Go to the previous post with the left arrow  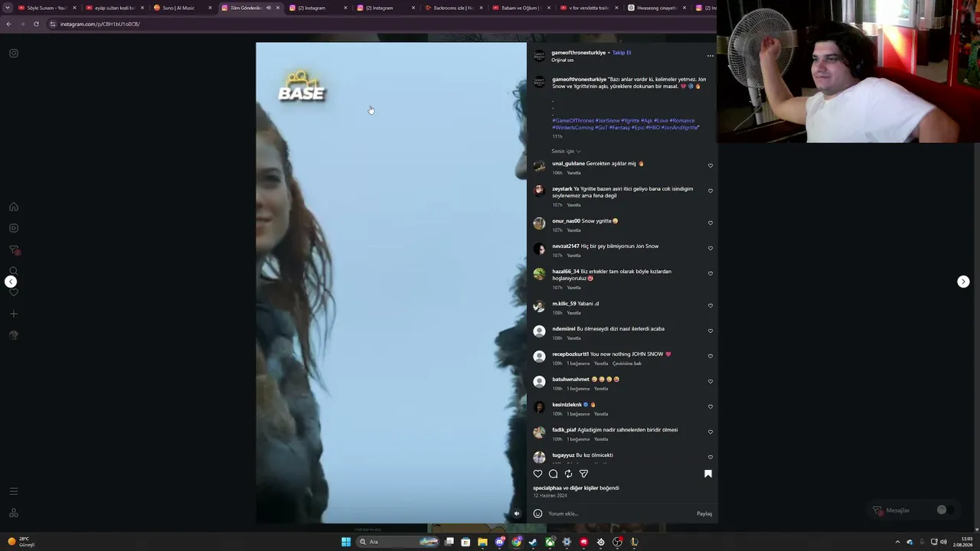pos(11,282)
